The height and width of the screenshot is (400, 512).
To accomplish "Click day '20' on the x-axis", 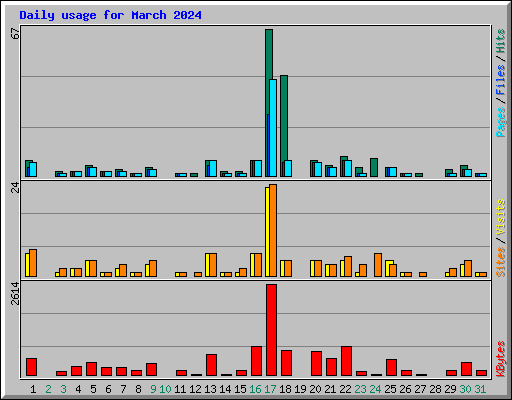I will point(315,389).
